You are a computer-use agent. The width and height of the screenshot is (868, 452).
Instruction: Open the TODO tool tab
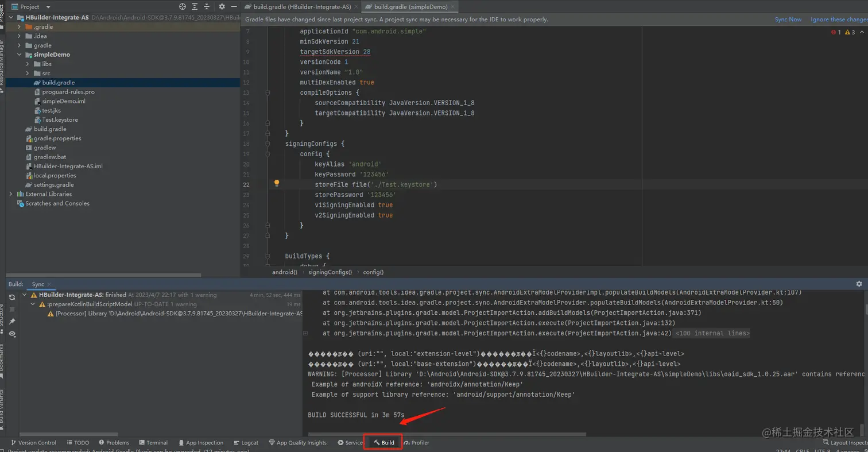(77, 443)
